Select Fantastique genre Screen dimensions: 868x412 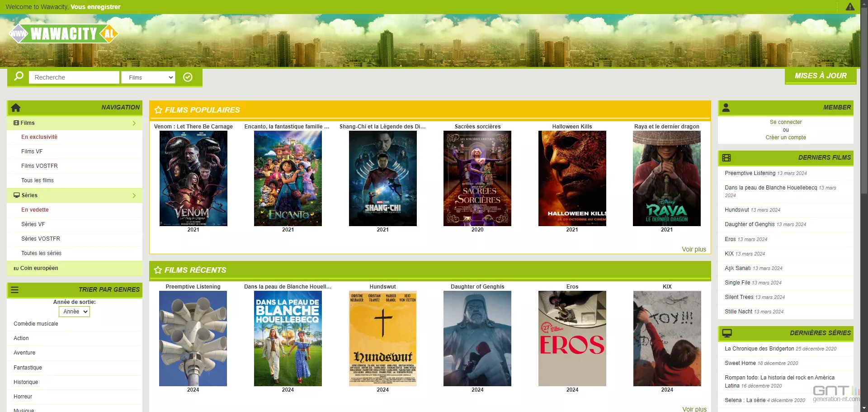coord(28,368)
